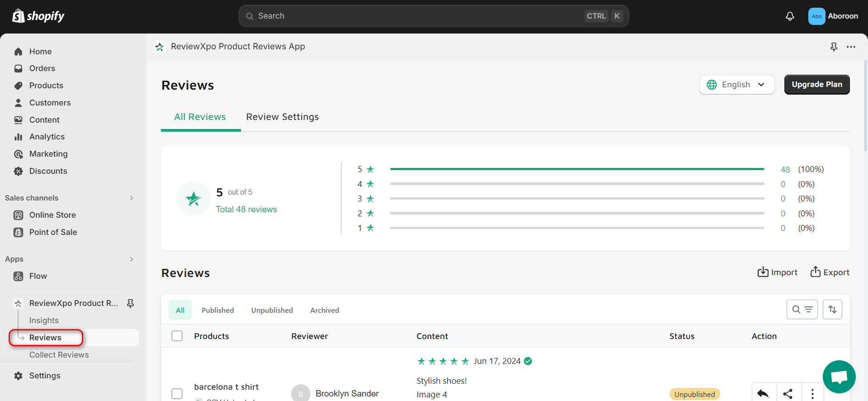Pin the ReviewXpo app in header
Image resolution: width=868 pixels, height=401 pixels.
click(x=834, y=47)
